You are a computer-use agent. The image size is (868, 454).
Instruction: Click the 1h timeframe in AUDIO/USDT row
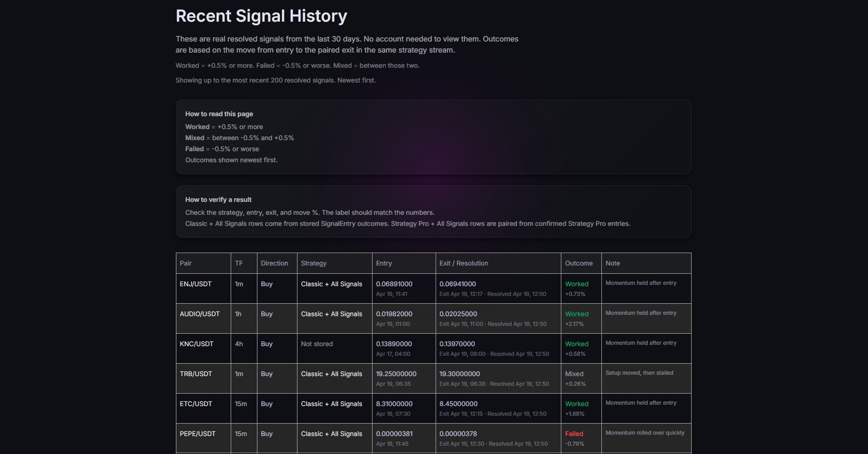238,314
